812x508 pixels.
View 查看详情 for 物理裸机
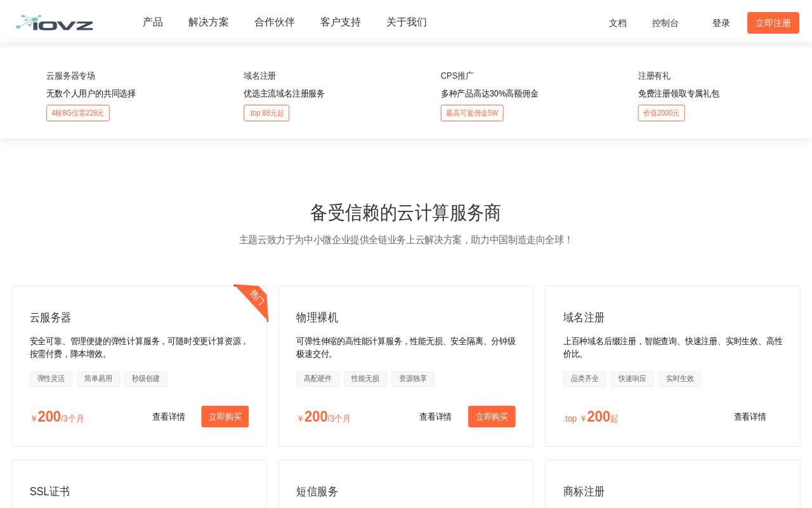tap(435, 417)
